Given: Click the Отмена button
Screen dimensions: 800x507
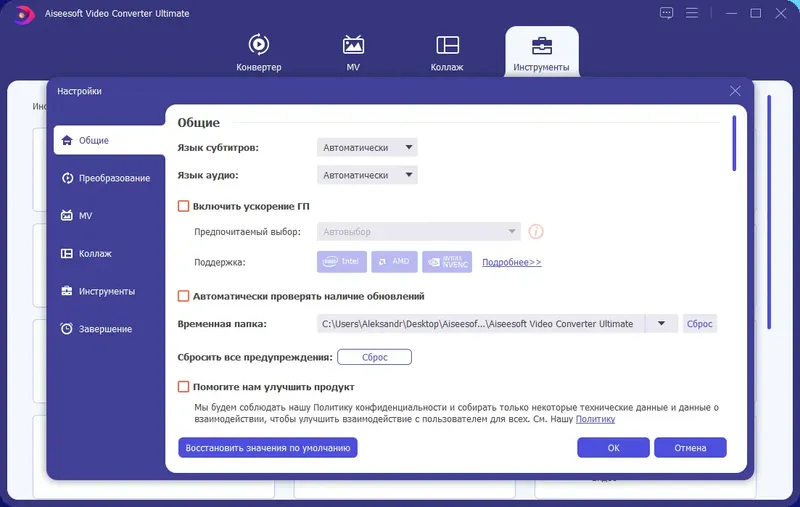Looking at the screenshot, I should tap(690, 448).
